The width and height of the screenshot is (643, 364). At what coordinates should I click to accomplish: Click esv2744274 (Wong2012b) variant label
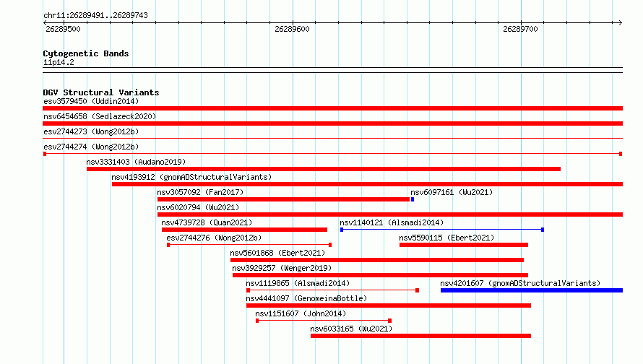[x=91, y=147]
